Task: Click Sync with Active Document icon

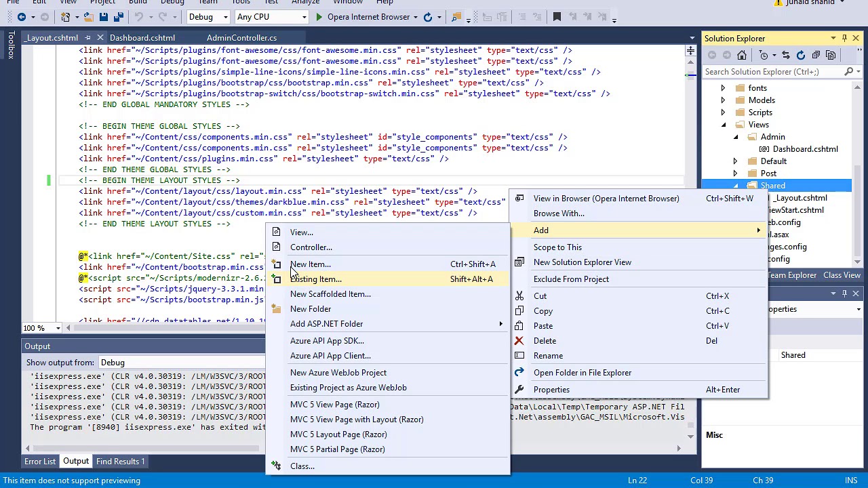Action: [785, 55]
